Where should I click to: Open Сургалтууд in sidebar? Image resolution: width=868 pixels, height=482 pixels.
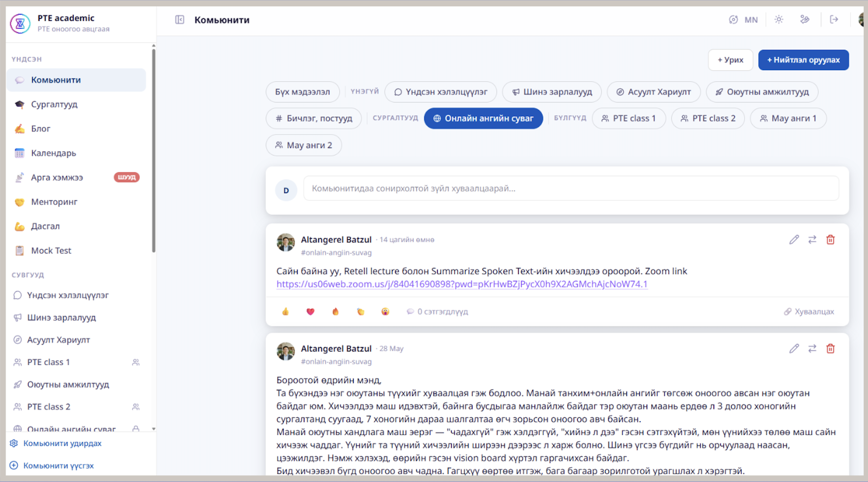(x=76, y=104)
